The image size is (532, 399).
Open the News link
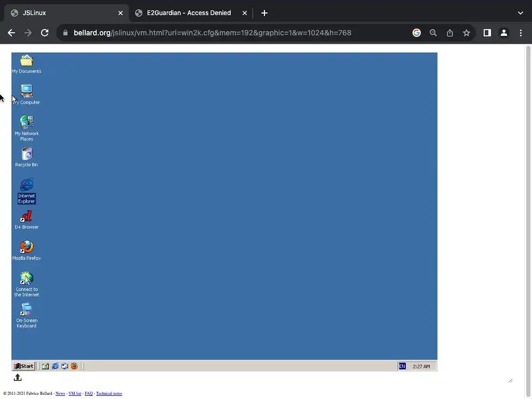pos(60,394)
